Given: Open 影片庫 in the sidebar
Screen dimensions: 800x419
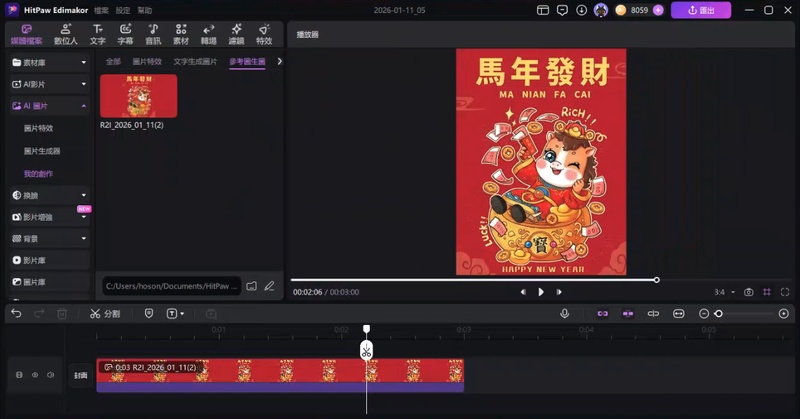Looking at the screenshot, I should point(49,260).
